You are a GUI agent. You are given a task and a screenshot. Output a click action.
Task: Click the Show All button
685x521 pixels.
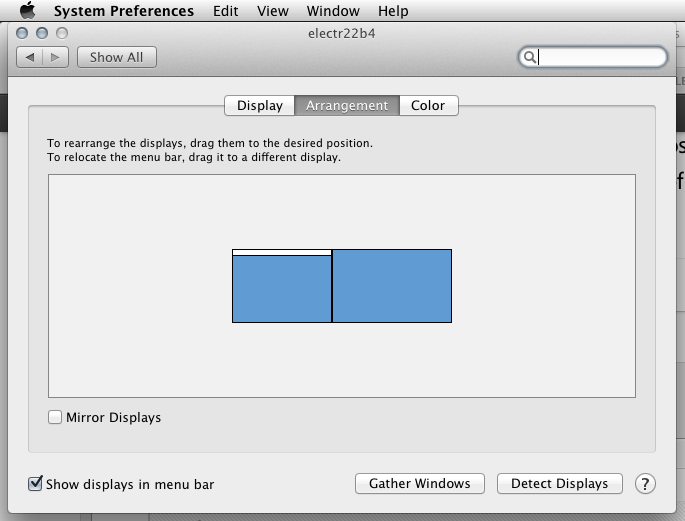(116, 57)
